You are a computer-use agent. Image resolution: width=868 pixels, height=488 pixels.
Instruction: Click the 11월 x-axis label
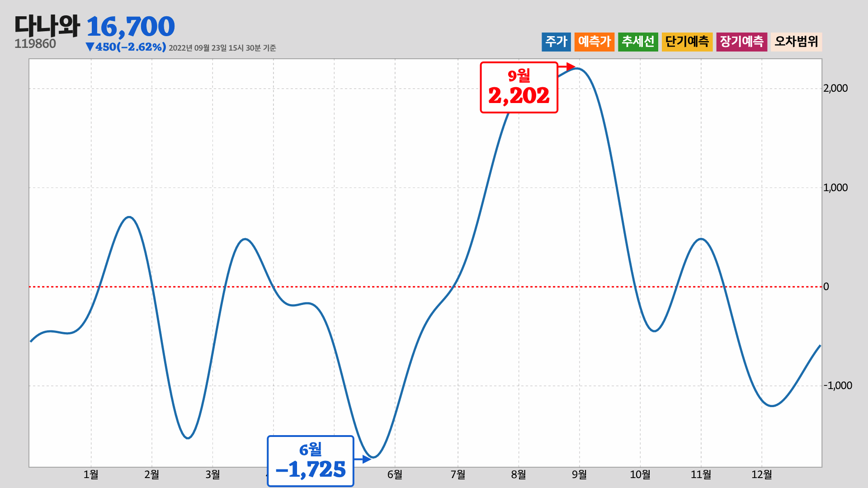[701, 474]
